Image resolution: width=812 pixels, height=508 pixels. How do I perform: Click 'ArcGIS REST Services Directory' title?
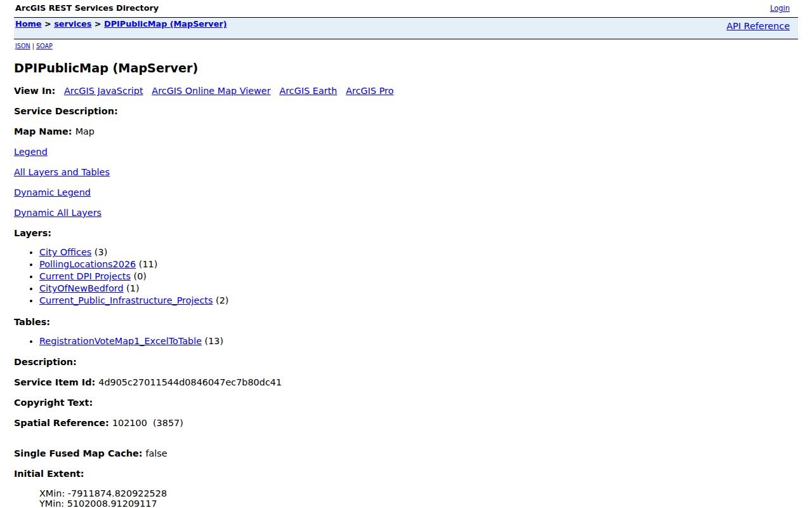[x=87, y=8]
